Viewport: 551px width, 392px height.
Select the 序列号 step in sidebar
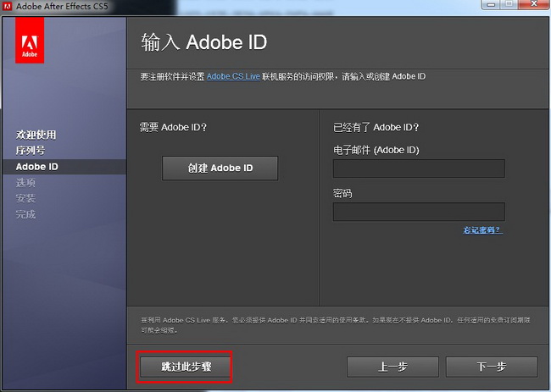(x=31, y=151)
